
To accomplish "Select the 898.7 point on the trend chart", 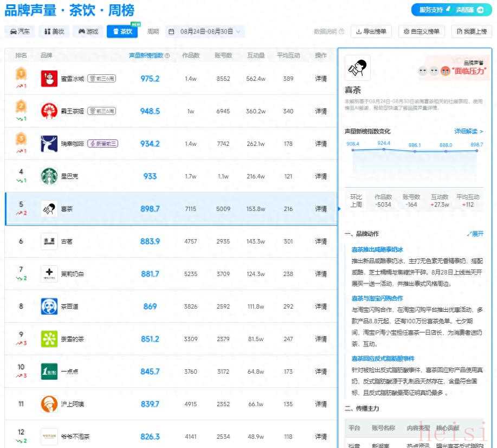I will pos(477,151).
